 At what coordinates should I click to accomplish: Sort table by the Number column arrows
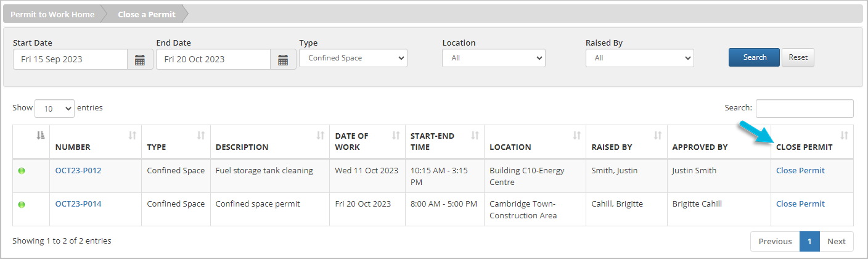coord(132,136)
